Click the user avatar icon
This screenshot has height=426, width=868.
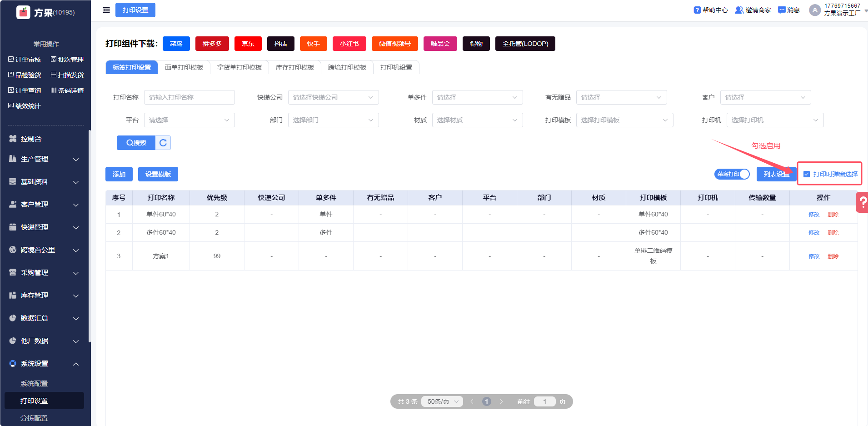pos(815,10)
